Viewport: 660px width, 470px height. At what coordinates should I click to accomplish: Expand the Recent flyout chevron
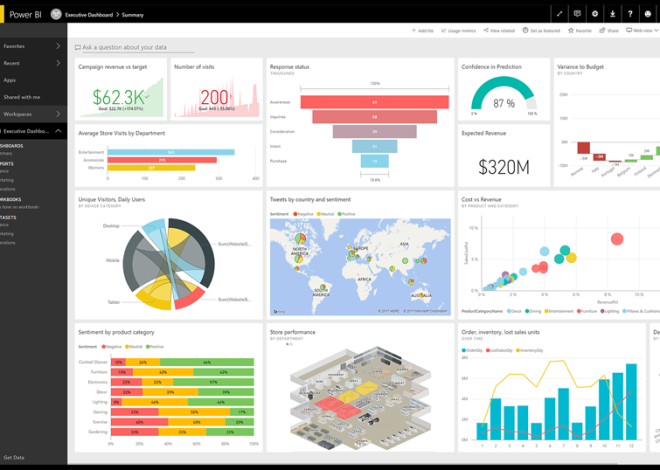pyautogui.click(x=58, y=63)
